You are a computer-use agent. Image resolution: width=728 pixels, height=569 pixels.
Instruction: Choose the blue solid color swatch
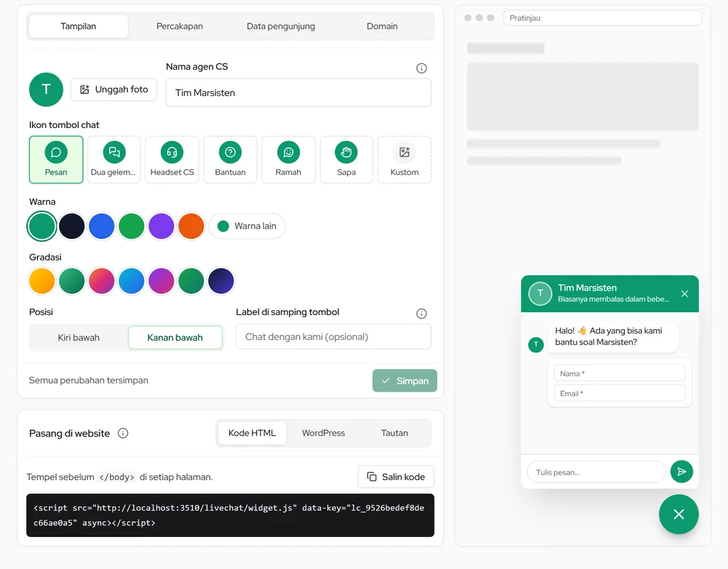102,226
